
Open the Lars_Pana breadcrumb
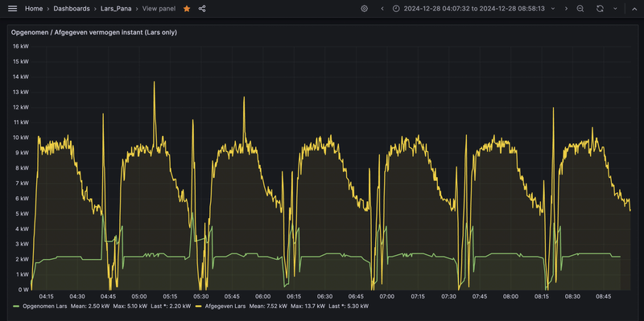pos(116,9)
